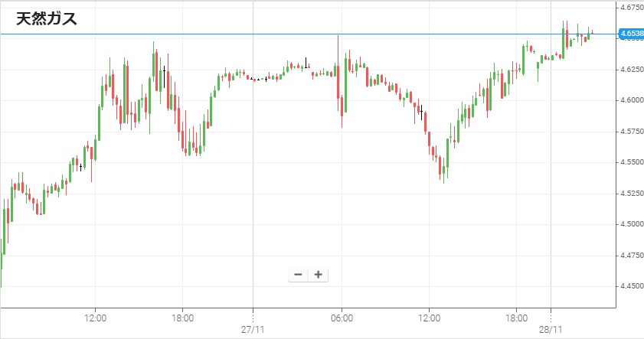
Task: Click the 4.4750 price axis label
Action: tap(630, 255)
